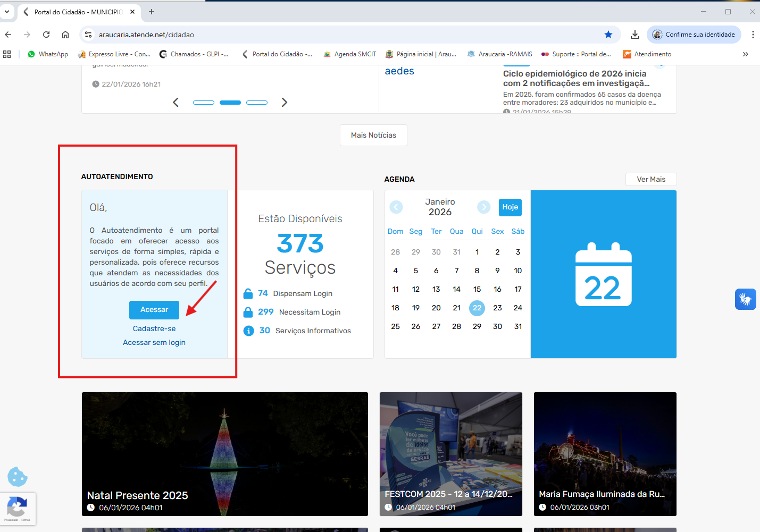The image size is (760, 532).
Task: Click the closed padlock Necessitam Login icon
Action: pos(248,312)
